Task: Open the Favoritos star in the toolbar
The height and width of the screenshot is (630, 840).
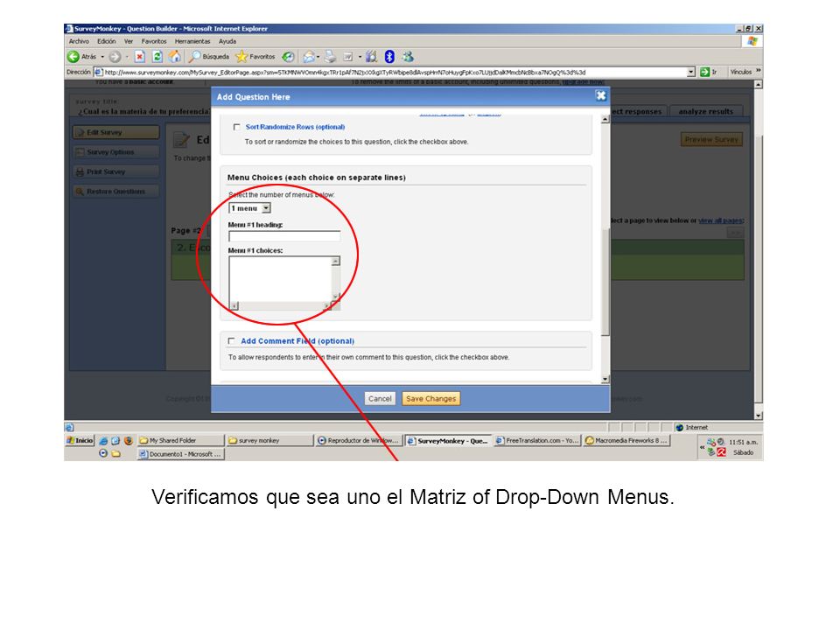Action: pyautogui.click(x=255, y=56)
